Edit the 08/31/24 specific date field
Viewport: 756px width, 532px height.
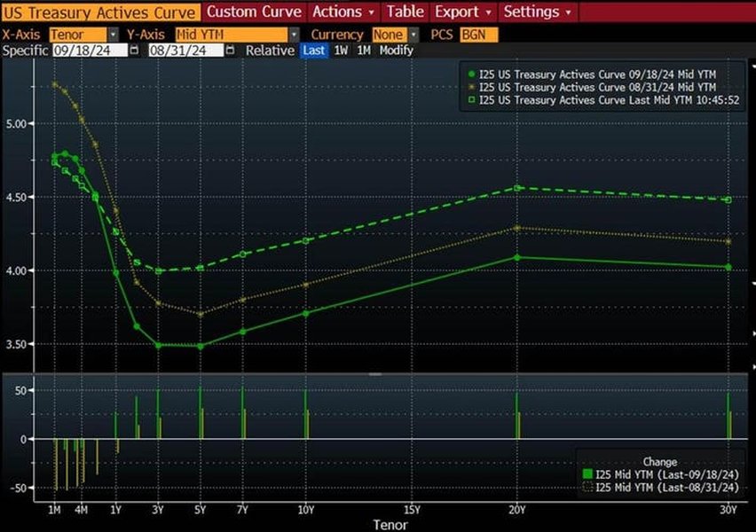click(186, 51)
